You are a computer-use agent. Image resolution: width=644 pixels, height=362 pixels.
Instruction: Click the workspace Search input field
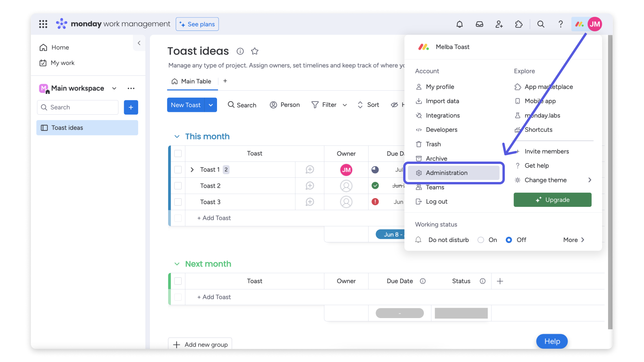tap(78, 107)
